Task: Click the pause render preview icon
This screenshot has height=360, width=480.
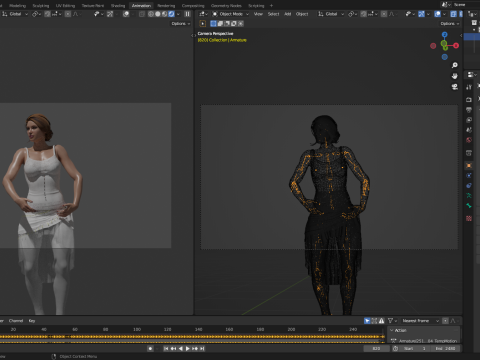Action: coord(187,14)
